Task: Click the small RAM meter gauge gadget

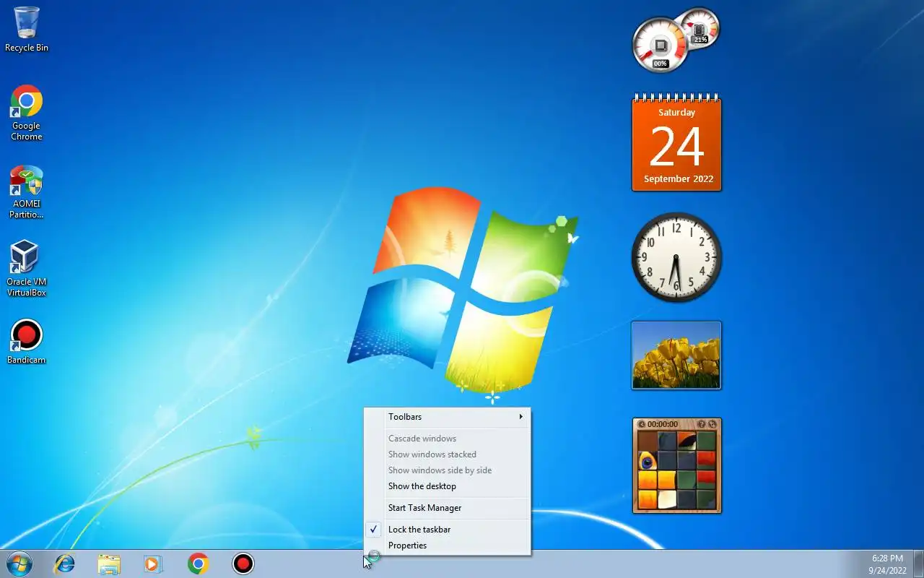Action: [x=701, y=28]
